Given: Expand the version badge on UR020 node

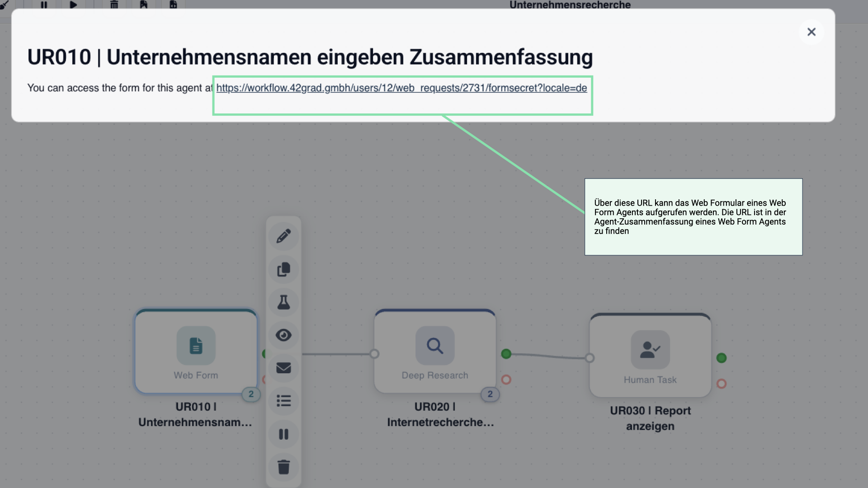Looking at the screenshot, I should point(490,394).
